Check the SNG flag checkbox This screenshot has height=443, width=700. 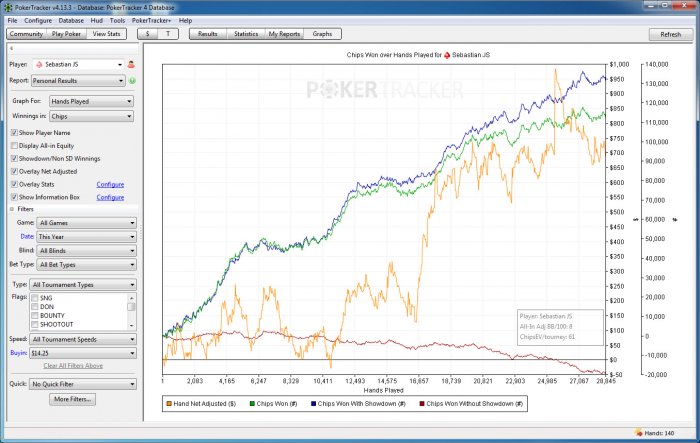point(34,298)
